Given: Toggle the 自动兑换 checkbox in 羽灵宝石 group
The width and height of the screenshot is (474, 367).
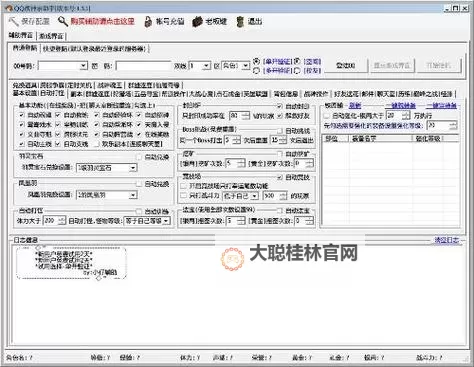Looking at the screenshot, I should click(x=139, y=156).
